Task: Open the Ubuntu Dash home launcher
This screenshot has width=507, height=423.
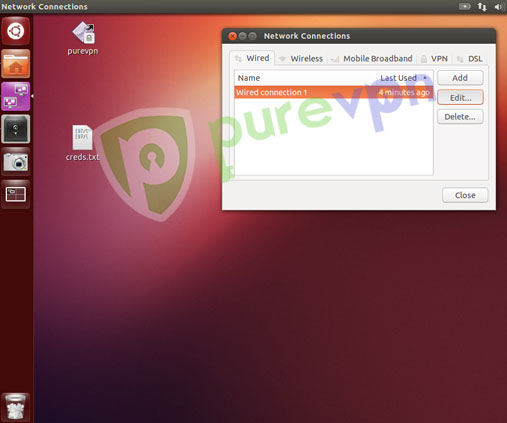Action: click(16, 31)
